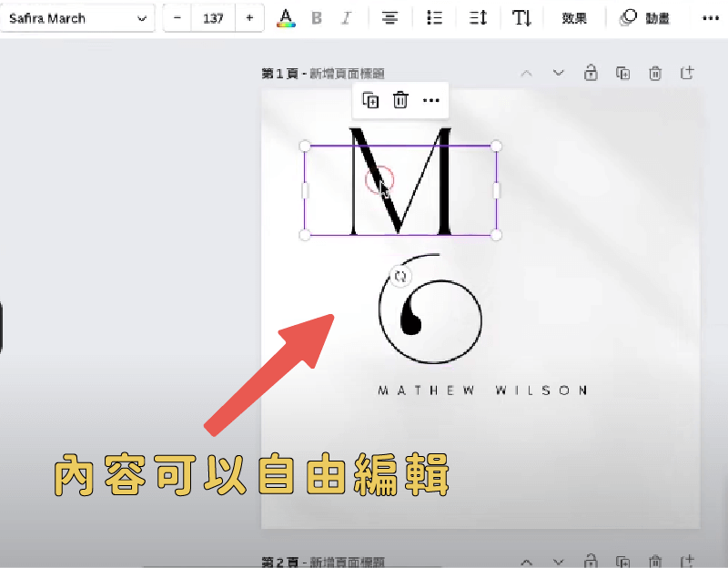The height and width of the screenshot is (568, 728).
Task: Delete the selected M text element
Action: click(400, 100)
